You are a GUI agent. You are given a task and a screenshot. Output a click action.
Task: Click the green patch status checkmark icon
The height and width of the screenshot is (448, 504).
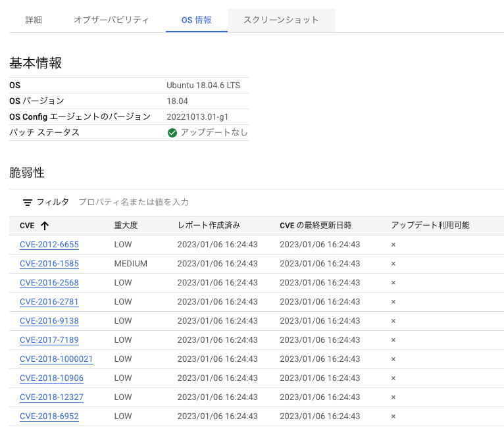(172, 133)
